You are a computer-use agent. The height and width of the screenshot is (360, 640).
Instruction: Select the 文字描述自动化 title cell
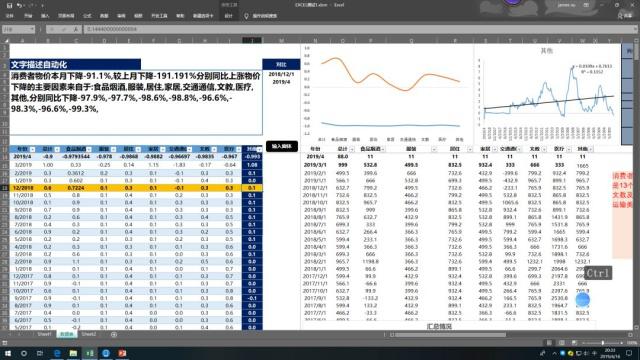coord(75,64)
